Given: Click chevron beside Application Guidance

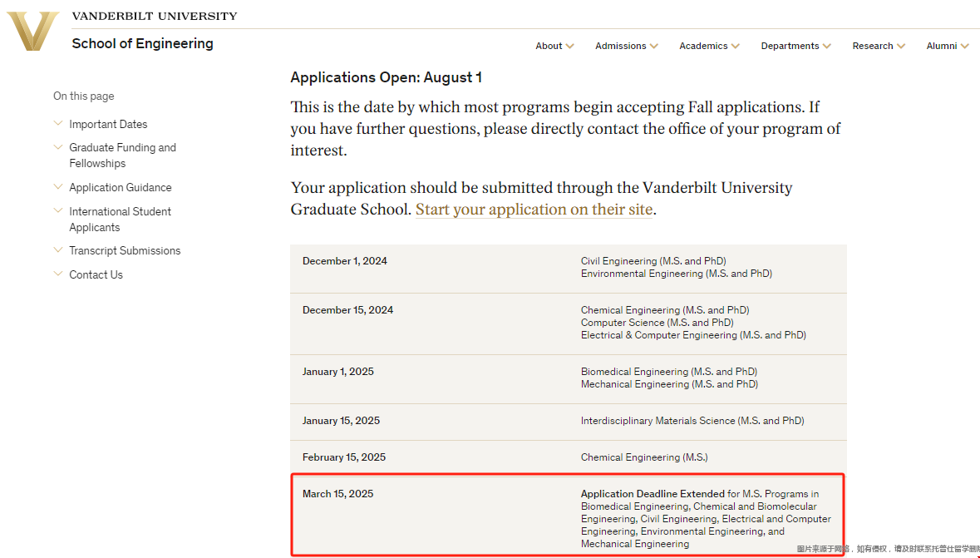Looking at the screenshot, I should [x=58, y=186].
